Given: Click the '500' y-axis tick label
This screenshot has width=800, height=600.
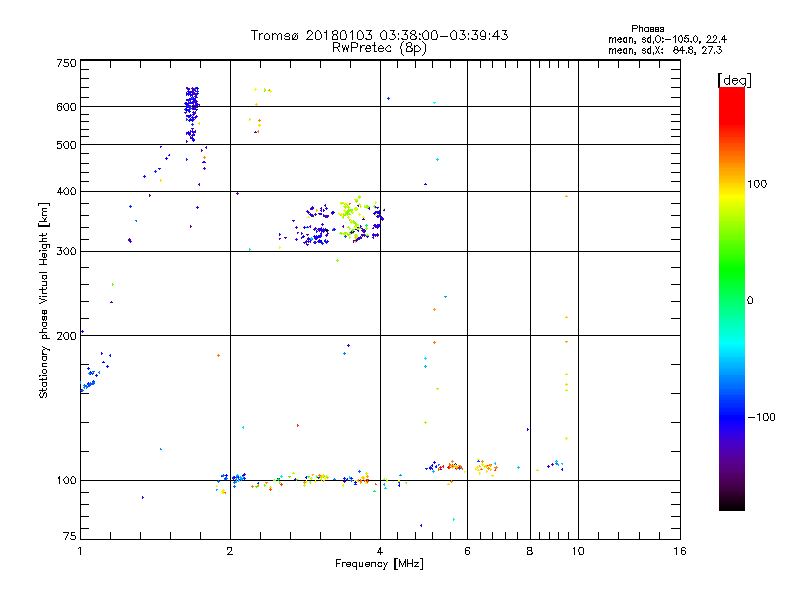Looking at the screenshot, I should pos(66,145).
